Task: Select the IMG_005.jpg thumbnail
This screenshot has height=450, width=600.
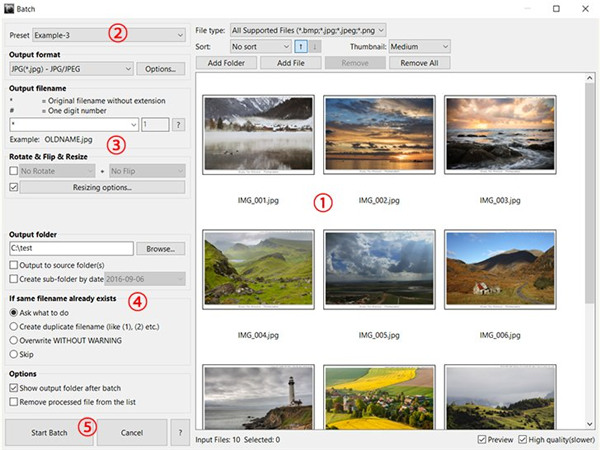Action: 379,270
